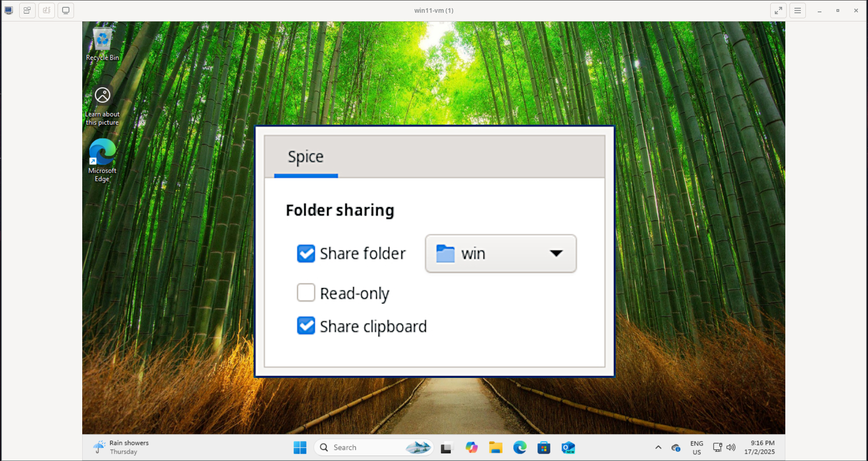Open Microsoft Edge from the taskbar
868x461 pixels.
click(520, 448)
